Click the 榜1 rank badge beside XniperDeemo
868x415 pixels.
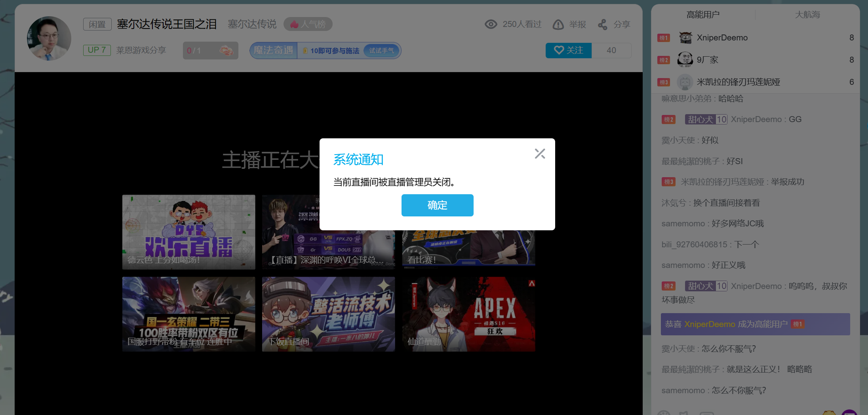click(x=664, y=38)
